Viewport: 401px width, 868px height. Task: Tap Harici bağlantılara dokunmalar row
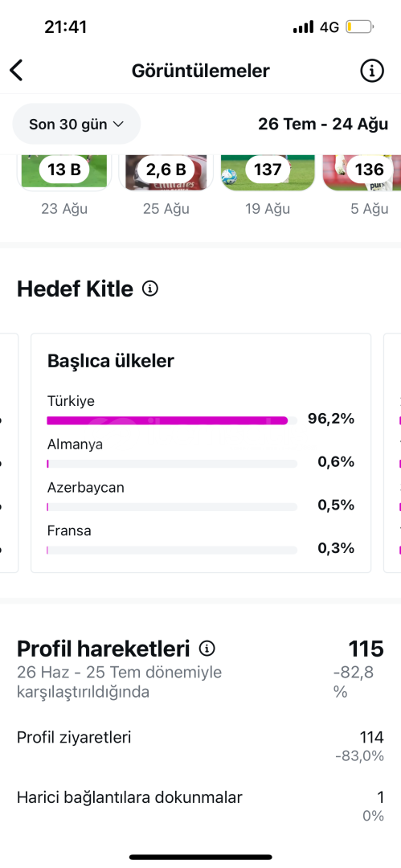201,806
